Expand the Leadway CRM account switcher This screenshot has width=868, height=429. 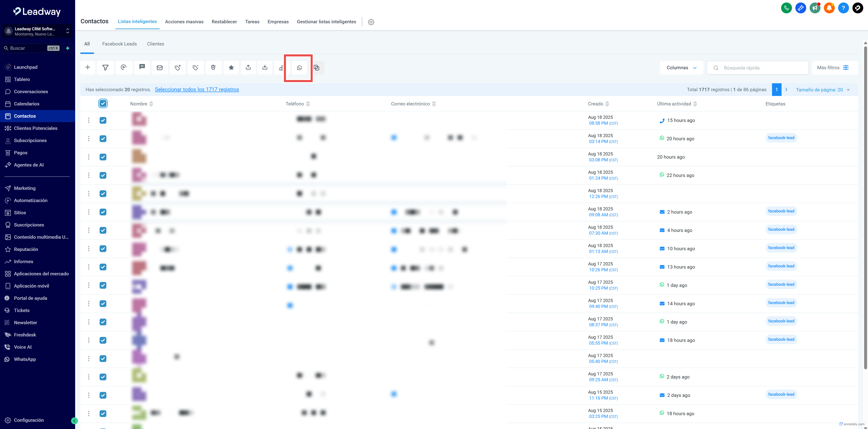point(37,31)
